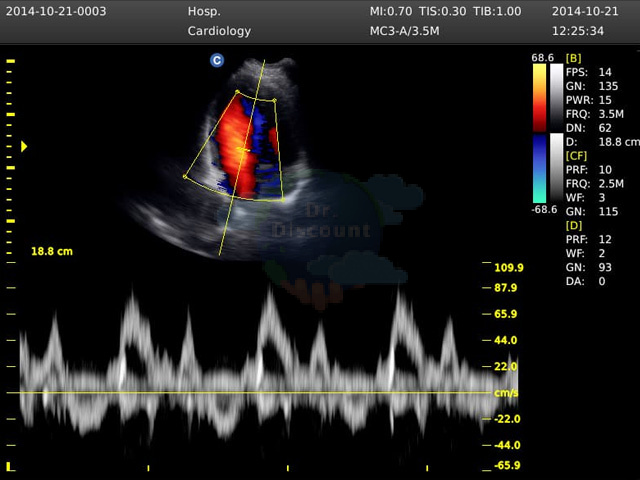640x480 pixels.
Task: Click the 109.9 velocity scale value
Action: 509,268
